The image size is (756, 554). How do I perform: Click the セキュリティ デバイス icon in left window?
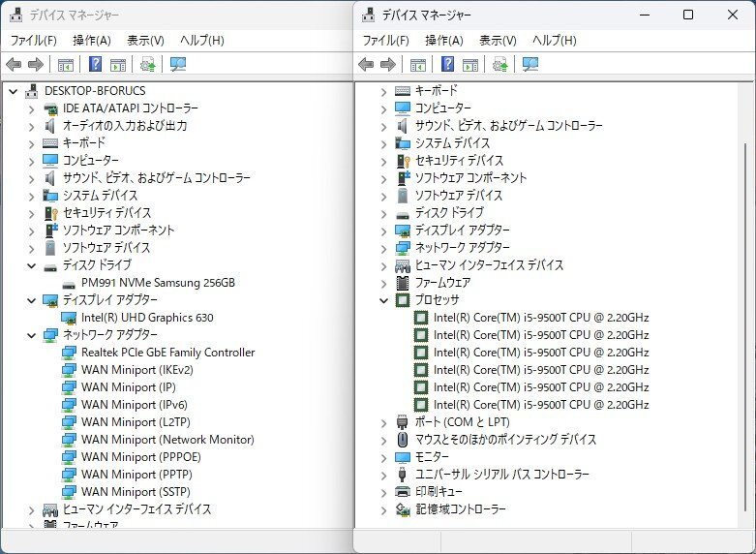(50, 213)
